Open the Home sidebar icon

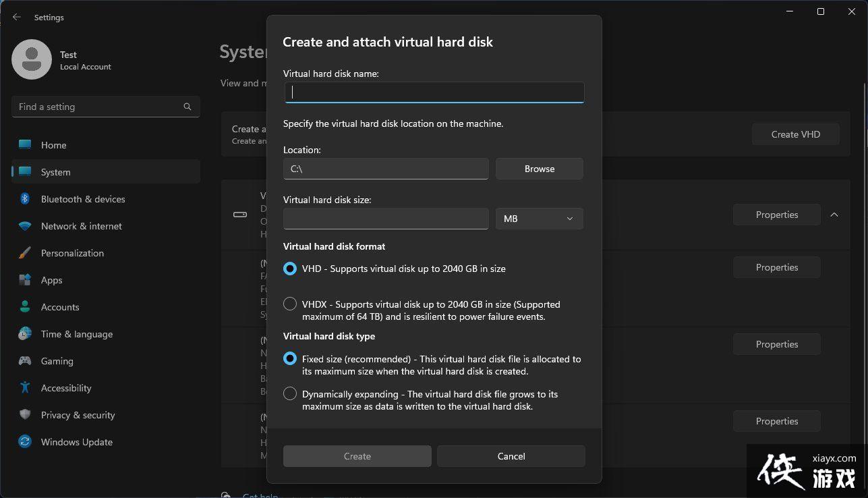pos(25,144)
